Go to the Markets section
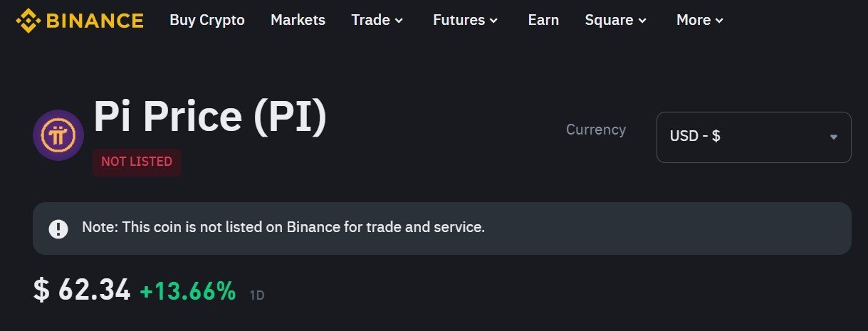The image size is (868, 331). pyautogui.click(x=298, y=20)
